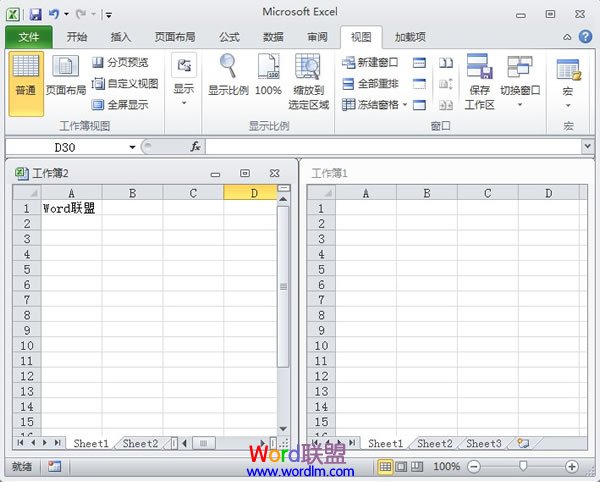Click scroll down arrow in 工作簿2 window
Viewport: 600px width, 482px height.
click(283, 429)
